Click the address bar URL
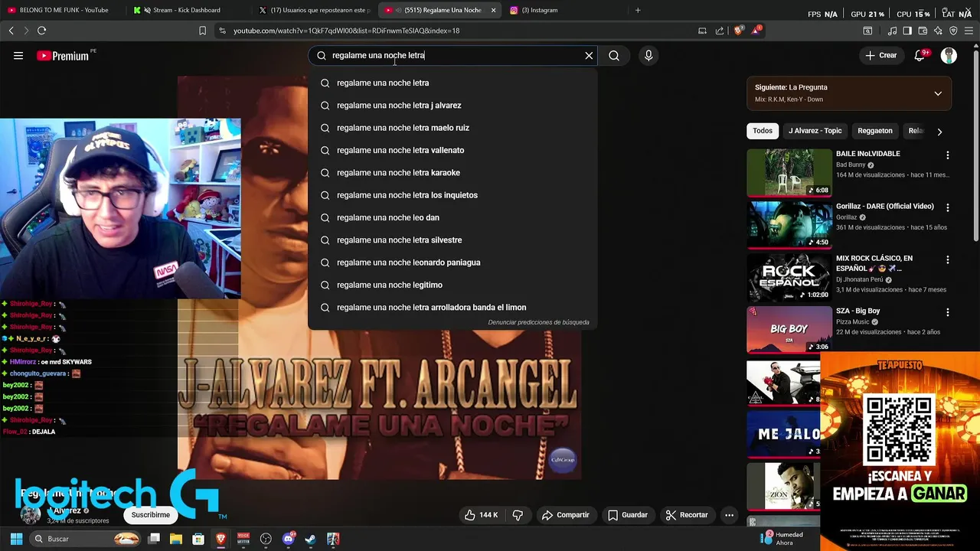Viewport: 980px width, 551px height. click(346, 31)
